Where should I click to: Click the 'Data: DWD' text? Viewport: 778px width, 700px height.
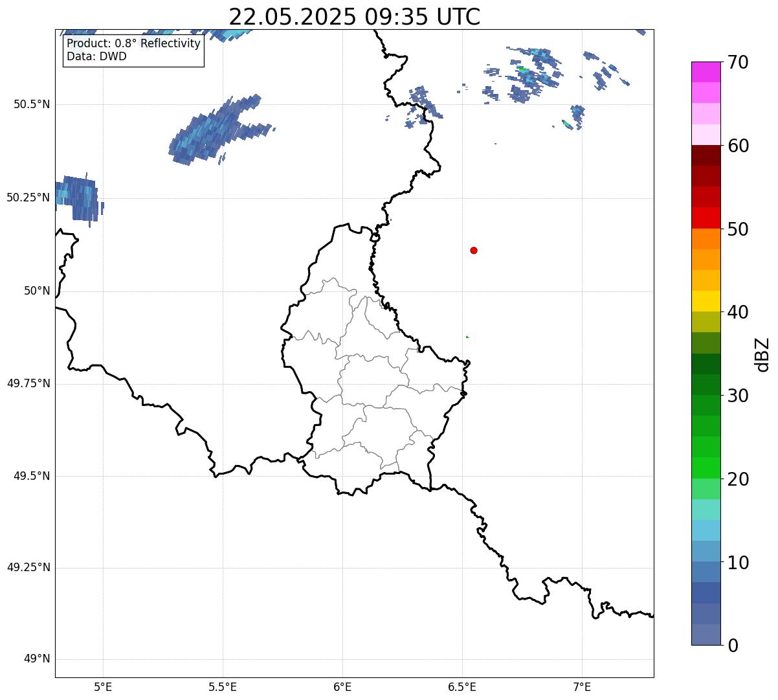(x=97, y=56)
